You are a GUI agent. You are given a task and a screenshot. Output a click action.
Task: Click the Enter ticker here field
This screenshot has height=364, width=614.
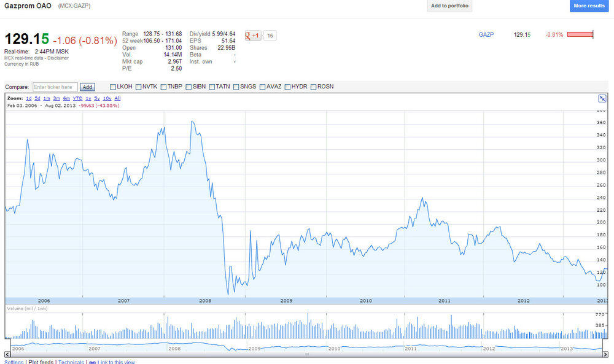(55, 87)
